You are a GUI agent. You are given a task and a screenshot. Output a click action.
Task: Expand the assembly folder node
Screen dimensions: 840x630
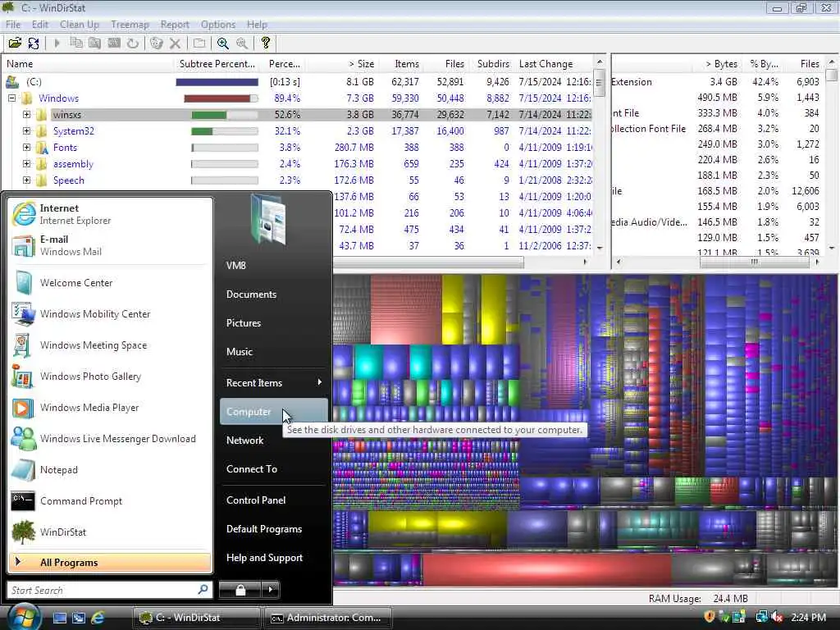pos(26,164)
